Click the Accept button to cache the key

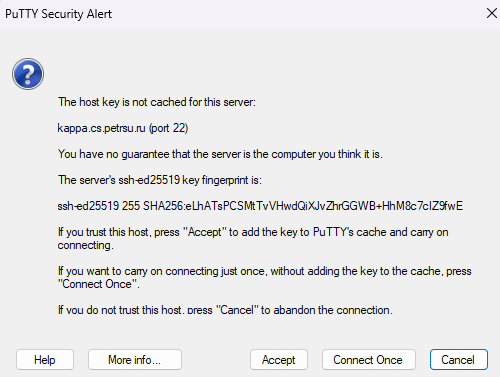click(279, 360)
